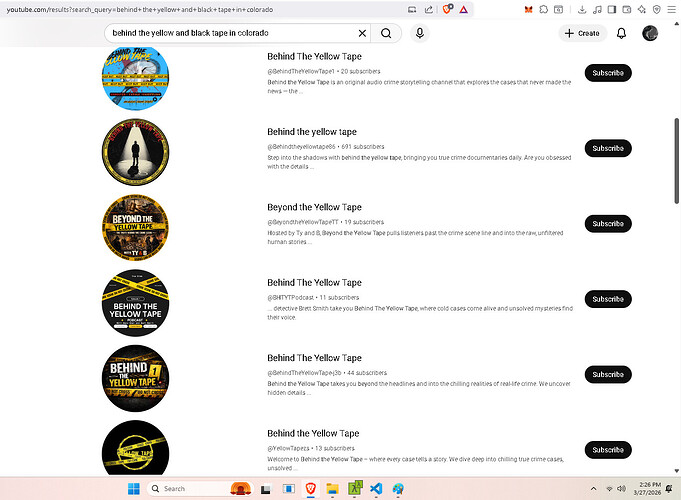Subscribe to the @Behindtheyellowtape86 channel

point(607,148)
